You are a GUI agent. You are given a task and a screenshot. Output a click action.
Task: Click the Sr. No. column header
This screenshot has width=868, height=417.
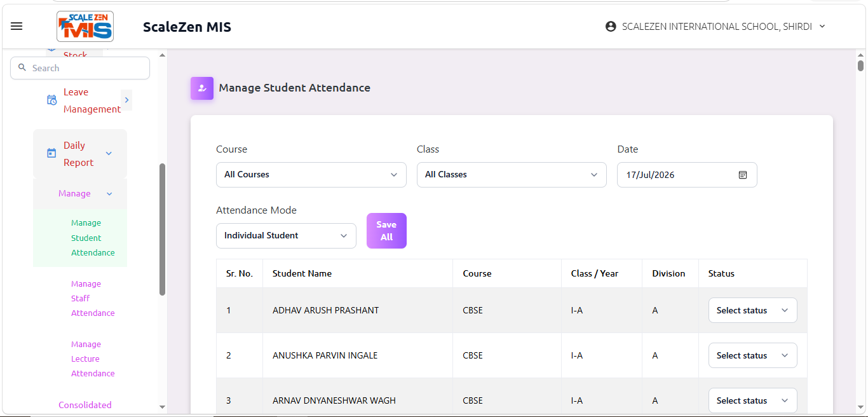[x=240, y=273]
